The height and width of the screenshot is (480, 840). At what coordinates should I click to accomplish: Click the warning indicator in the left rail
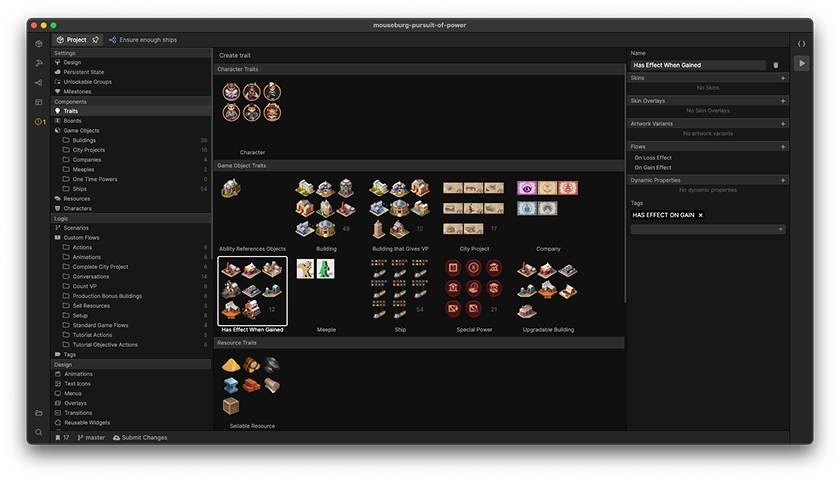point(39,122)
